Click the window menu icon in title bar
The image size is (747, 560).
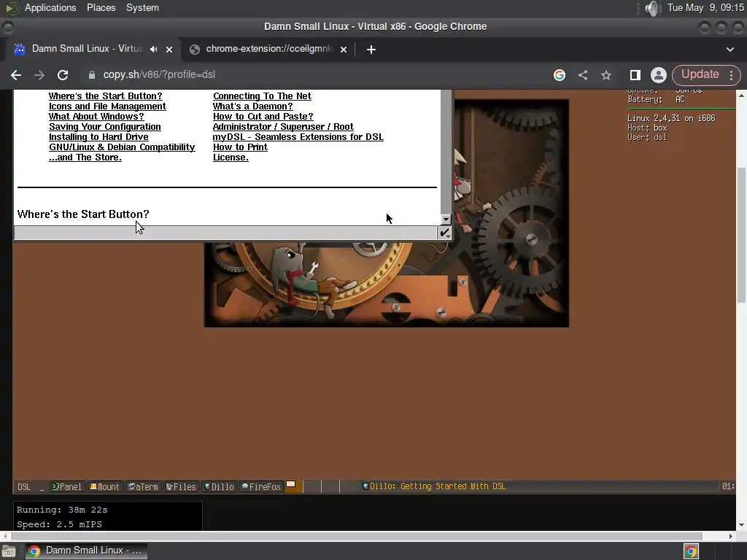(7, 27)
